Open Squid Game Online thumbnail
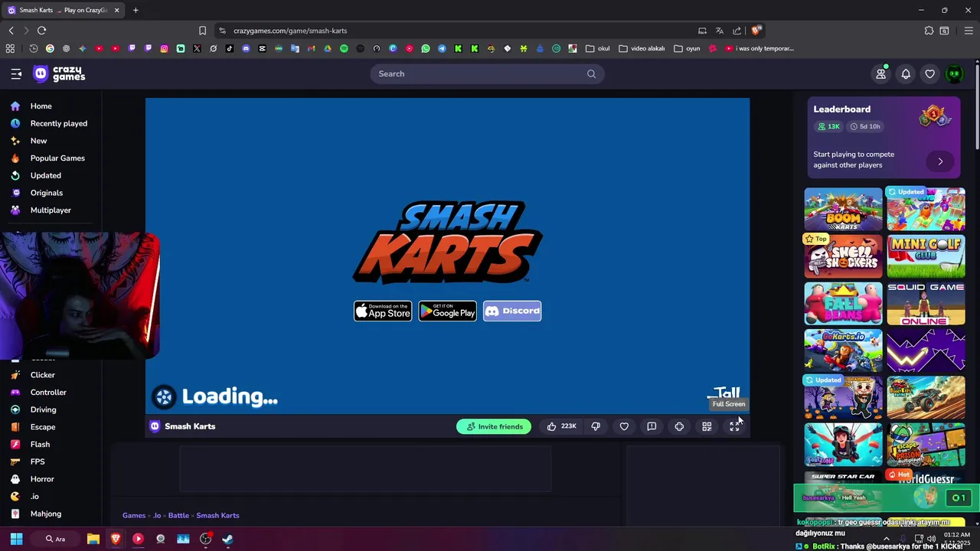 pos(926,304)
